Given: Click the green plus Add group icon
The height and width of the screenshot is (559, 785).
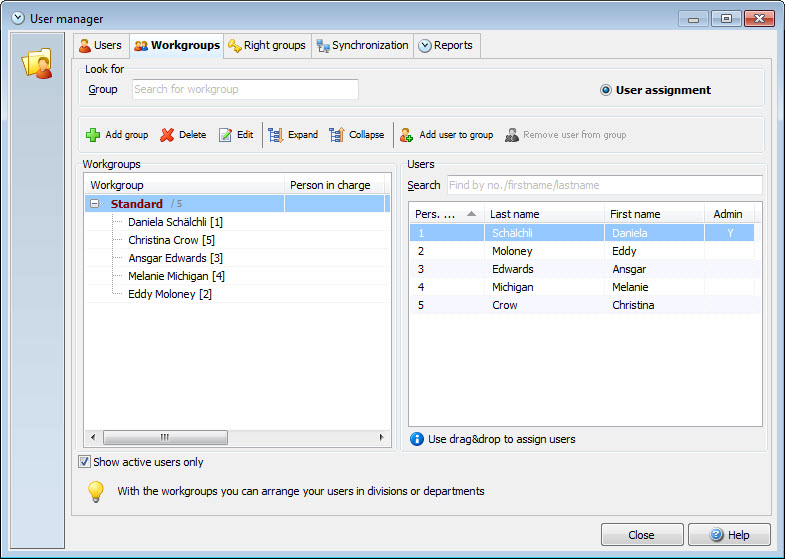Looking at the screenshot, I should pyautogui.click(x=93, y=135).
